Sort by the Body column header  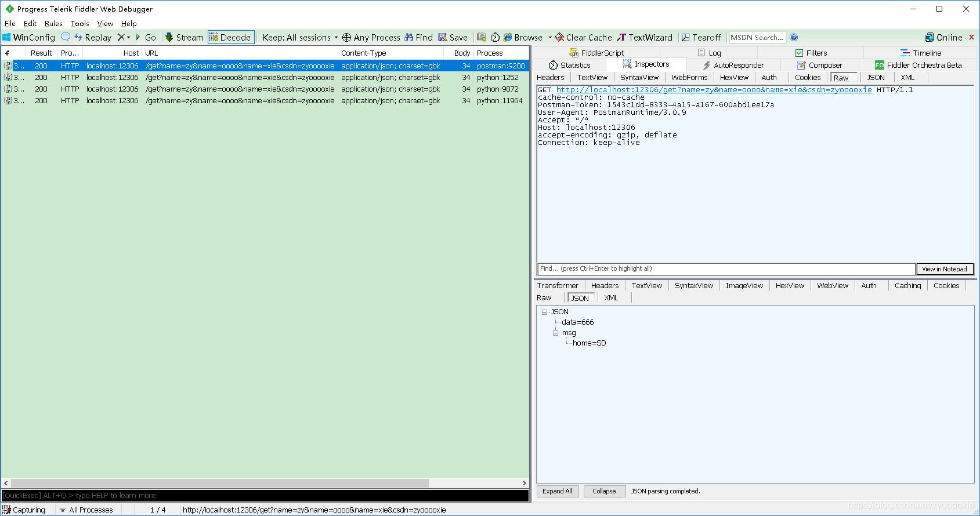tap(458, 53)
